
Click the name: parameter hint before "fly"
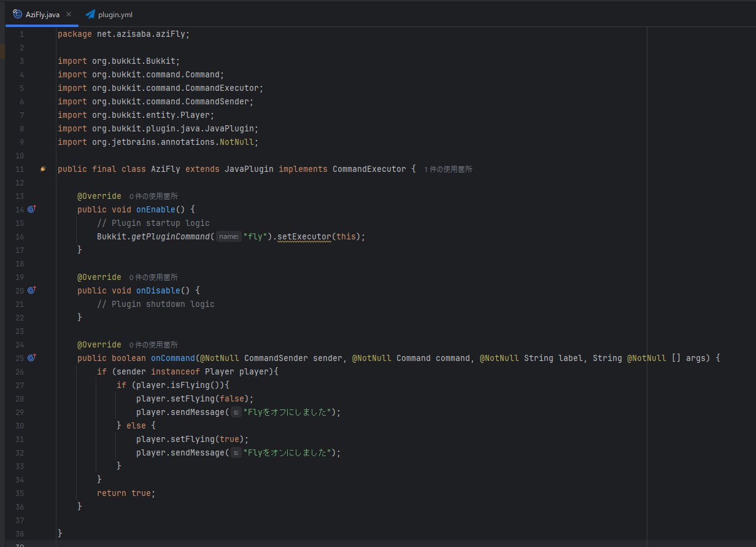(228, 236)
